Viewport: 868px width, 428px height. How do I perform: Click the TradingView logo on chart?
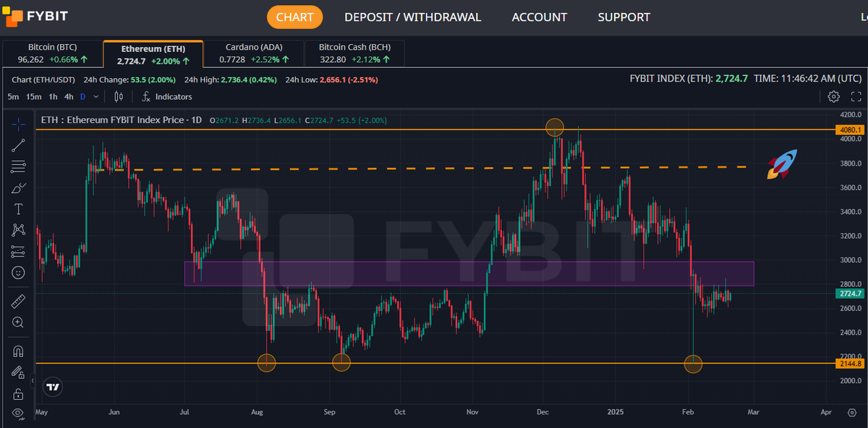pos(52,387)
